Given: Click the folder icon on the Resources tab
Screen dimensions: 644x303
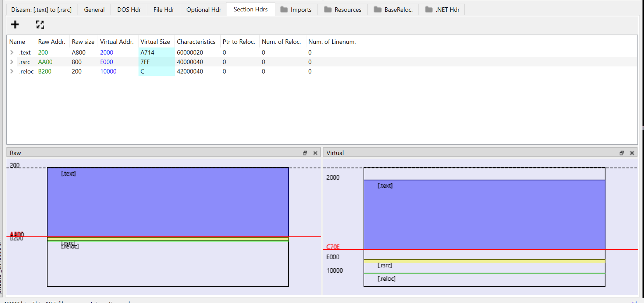Looking at the screenshot, I should [327, 10].
